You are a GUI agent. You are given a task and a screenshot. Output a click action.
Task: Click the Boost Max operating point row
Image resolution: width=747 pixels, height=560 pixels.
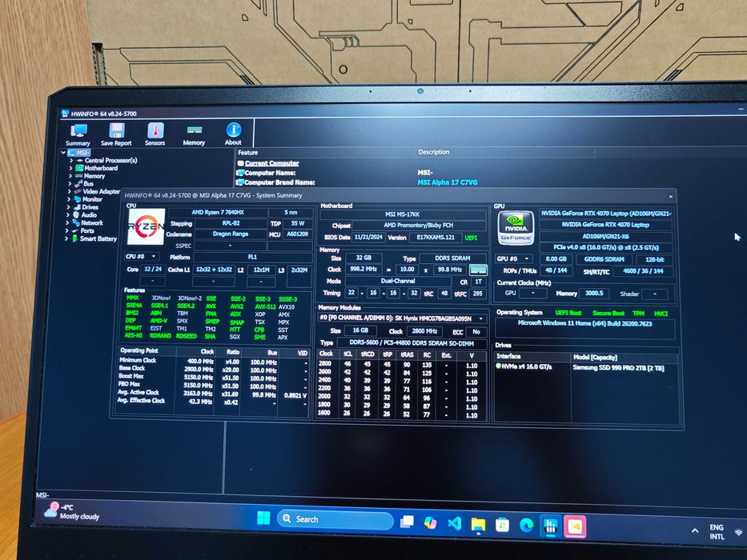[214, 378]
